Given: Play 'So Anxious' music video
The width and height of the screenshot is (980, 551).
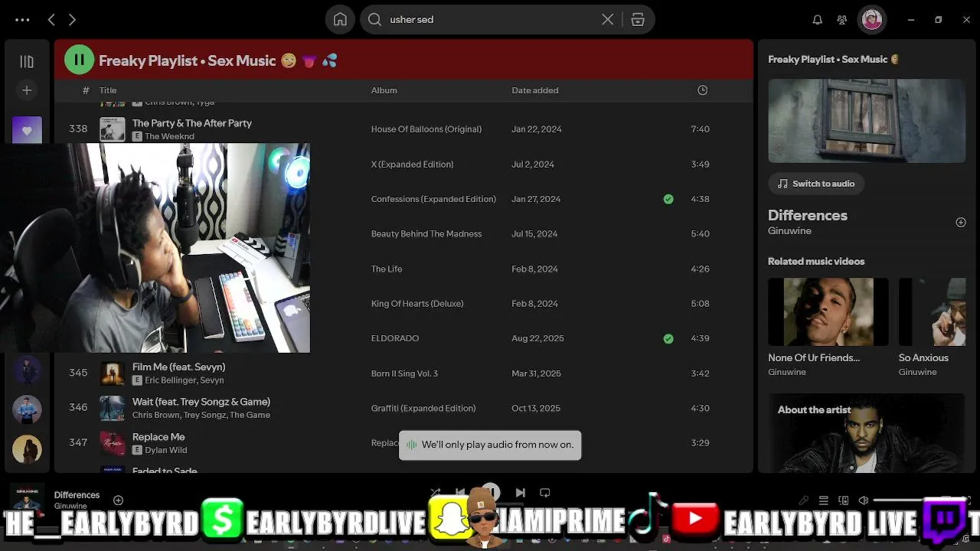Looking at the screenshot, I should point(933,311).
